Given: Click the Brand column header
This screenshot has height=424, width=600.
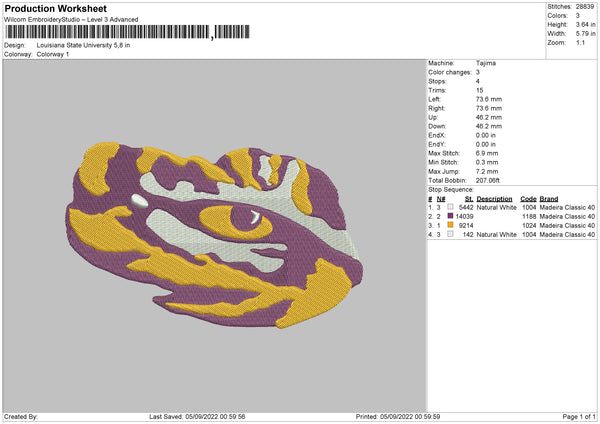Looking at the screenshot, I should (549, 199).
